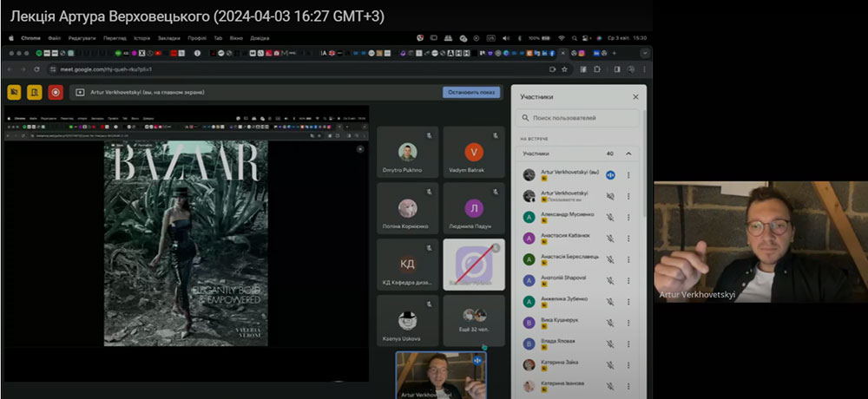This screenshot has height=399, width=868.
Task: Open more options for Artur Verkhovetskyi (вы)
Action: click(x=628, y=175)
